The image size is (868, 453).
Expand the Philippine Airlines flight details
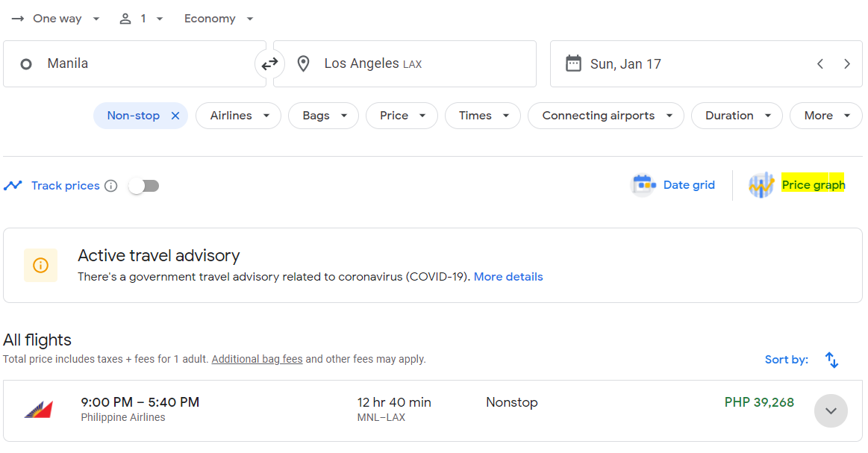[x=831, y=411]
